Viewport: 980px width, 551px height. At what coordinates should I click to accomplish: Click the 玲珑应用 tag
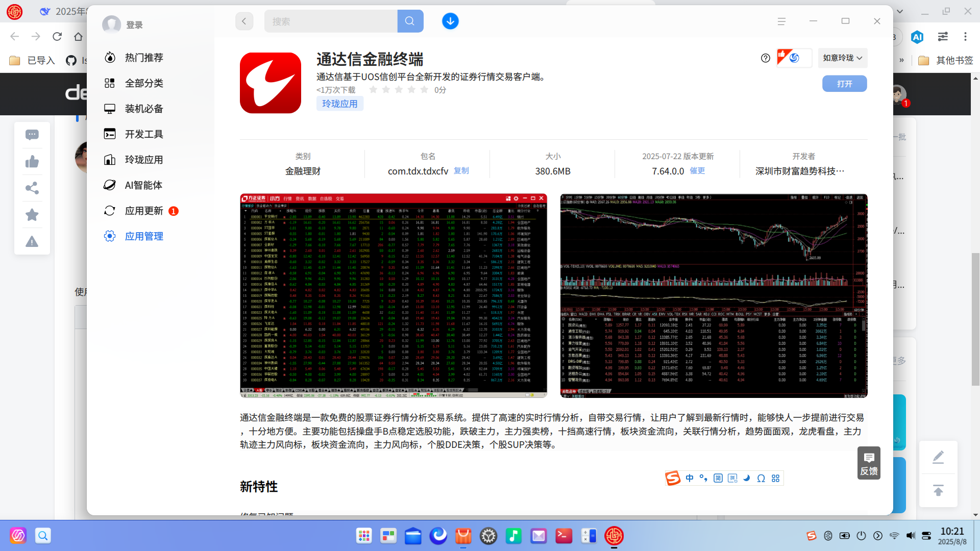[x=340, y=104]
